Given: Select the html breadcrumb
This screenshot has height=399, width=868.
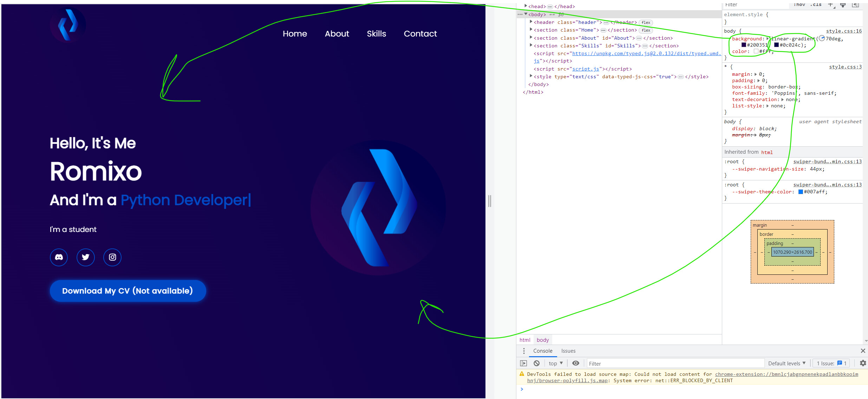Looking at the screenshot, I should tap(525, 340).
